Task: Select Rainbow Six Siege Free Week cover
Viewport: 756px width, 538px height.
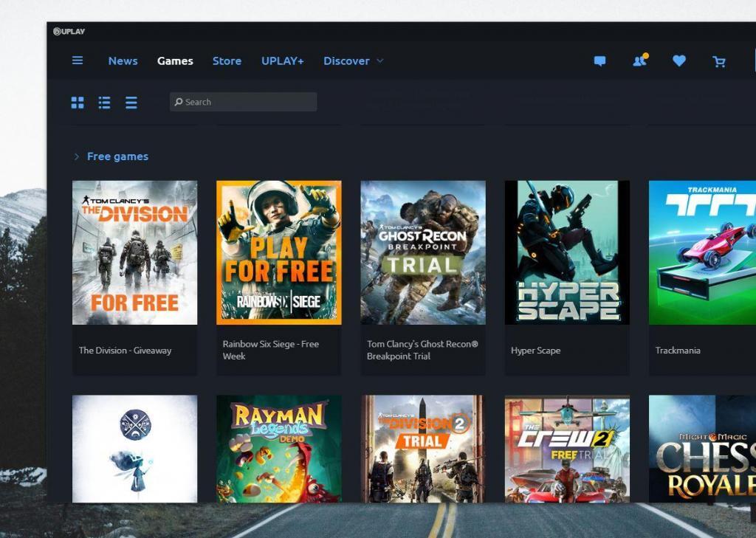Action: pyautogui.click(x=278, y=252)
